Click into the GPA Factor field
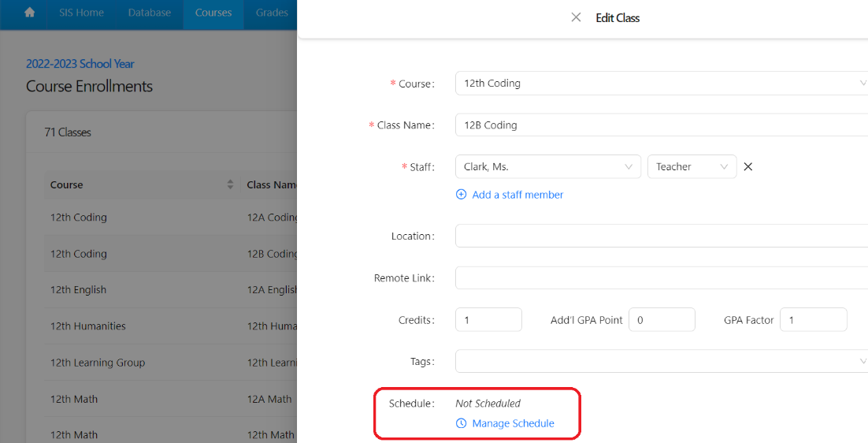This screenshot has height=443, width=868. pyautogui.click(x=813, y=319)
